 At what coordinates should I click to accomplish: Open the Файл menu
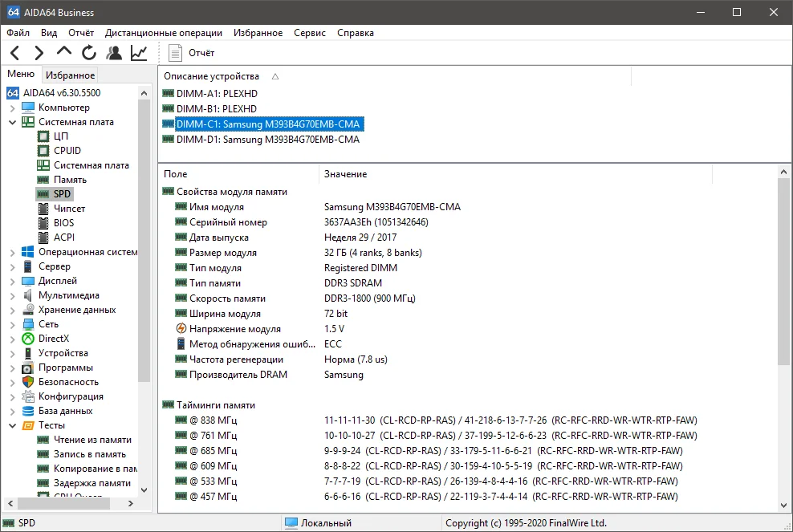click(x=18, y=33)
